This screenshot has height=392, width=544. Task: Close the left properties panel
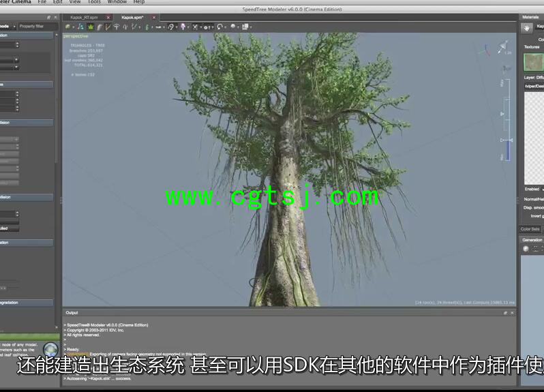click(55, 17)
